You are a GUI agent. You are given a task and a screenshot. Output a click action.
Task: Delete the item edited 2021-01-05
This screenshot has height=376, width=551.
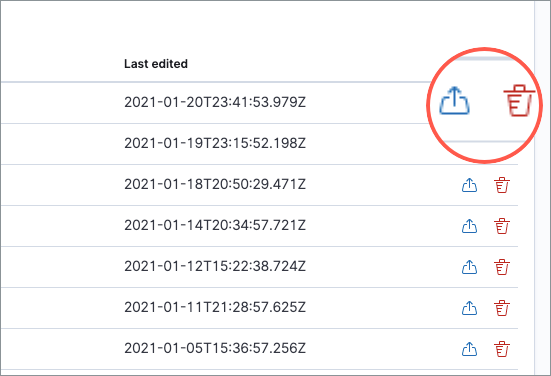pyautogui.click(x=502, y=349)
